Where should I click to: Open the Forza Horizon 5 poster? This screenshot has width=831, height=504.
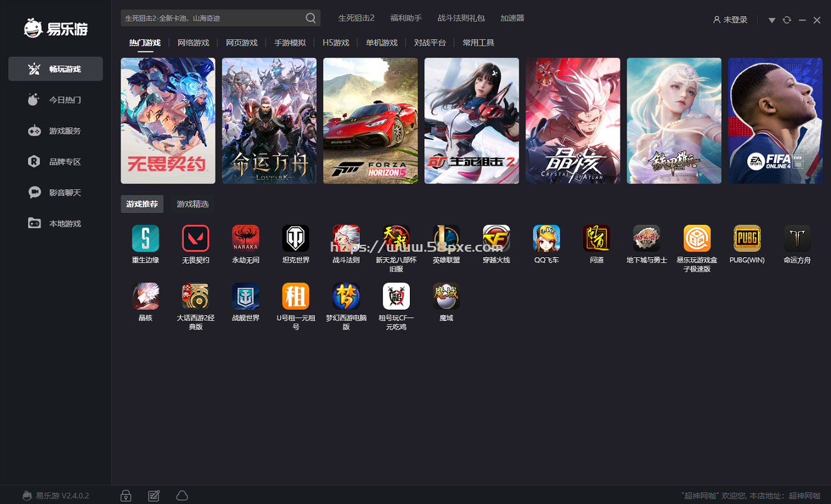(371, 121)
